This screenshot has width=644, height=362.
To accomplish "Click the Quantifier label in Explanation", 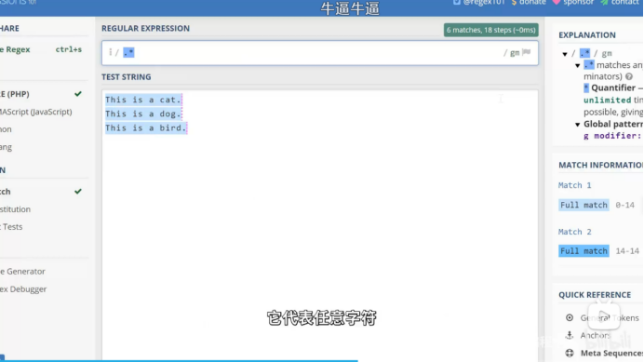I will pyautogui.click(x=612, y=87).
